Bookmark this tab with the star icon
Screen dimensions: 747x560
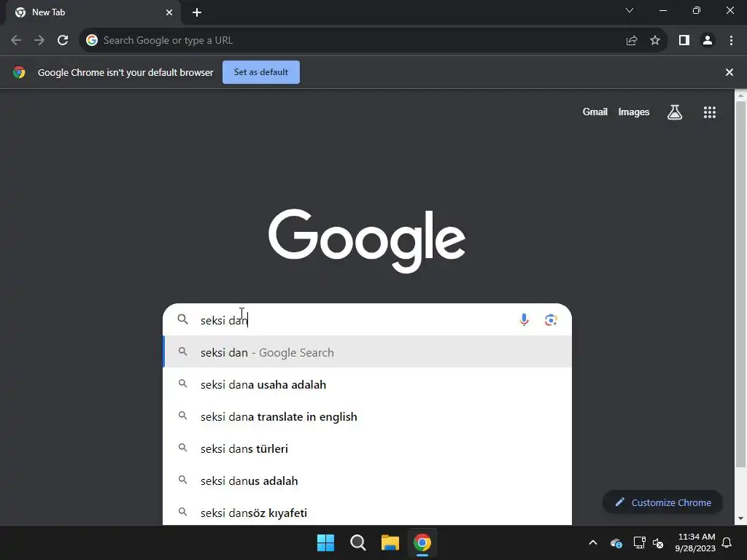tap(655, 41)
